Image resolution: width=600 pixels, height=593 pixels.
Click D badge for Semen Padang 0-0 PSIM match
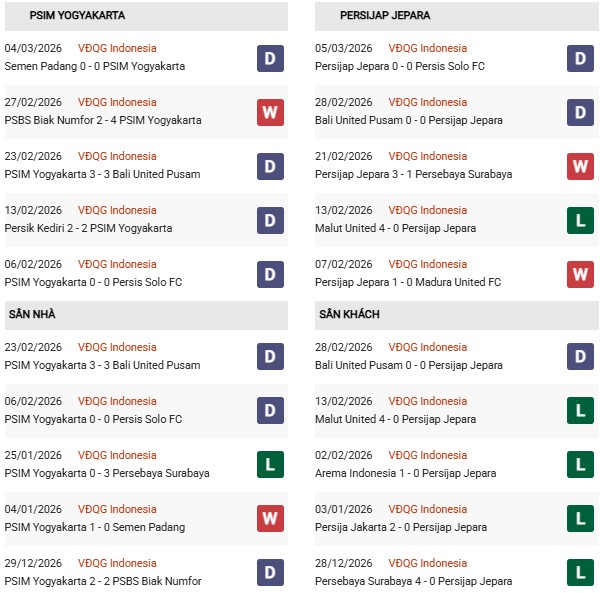tap(270, 57)
